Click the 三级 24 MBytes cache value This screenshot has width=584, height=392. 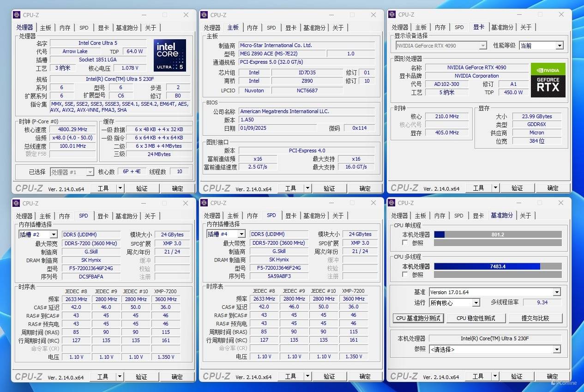pos(159,154)
